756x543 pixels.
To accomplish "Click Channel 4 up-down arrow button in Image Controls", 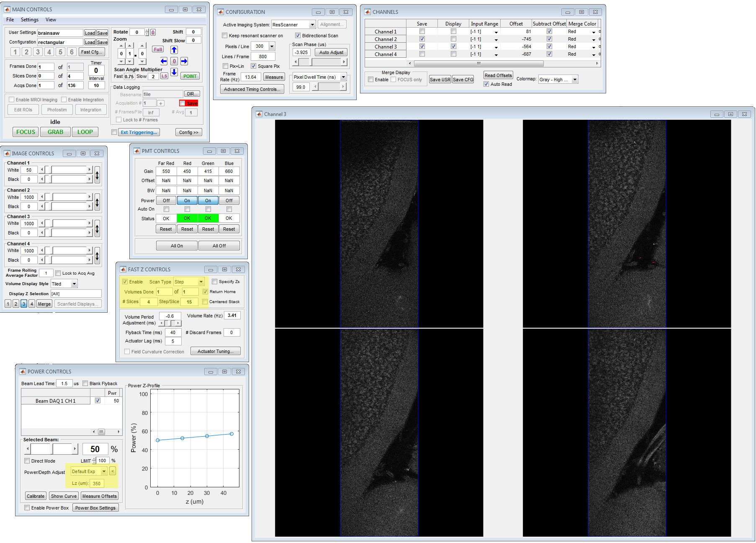I will click(x=97, y=255).
